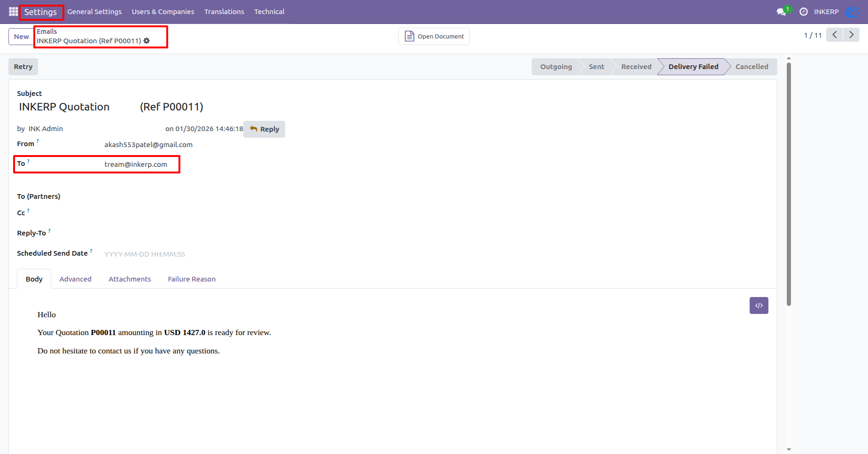
Task: Click the INKERP company name
Action: pos(826,12)
